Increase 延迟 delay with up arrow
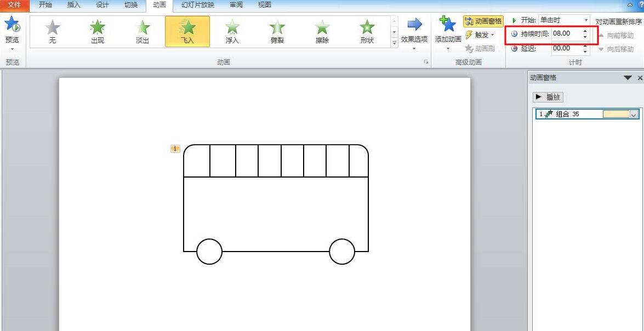This screenshot has width=644, height=331. pos(585,46)
